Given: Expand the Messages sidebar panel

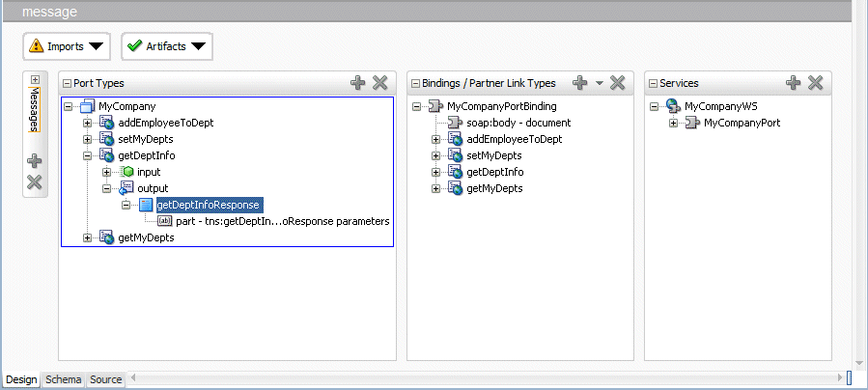Looking at the screenshot, I should (x=35, y=80).
